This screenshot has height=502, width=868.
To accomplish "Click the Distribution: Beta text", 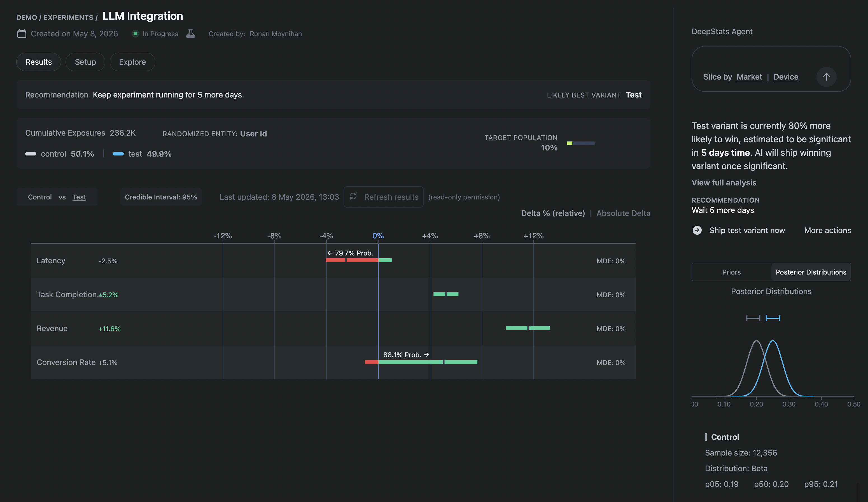I will [x=736, y=468].
